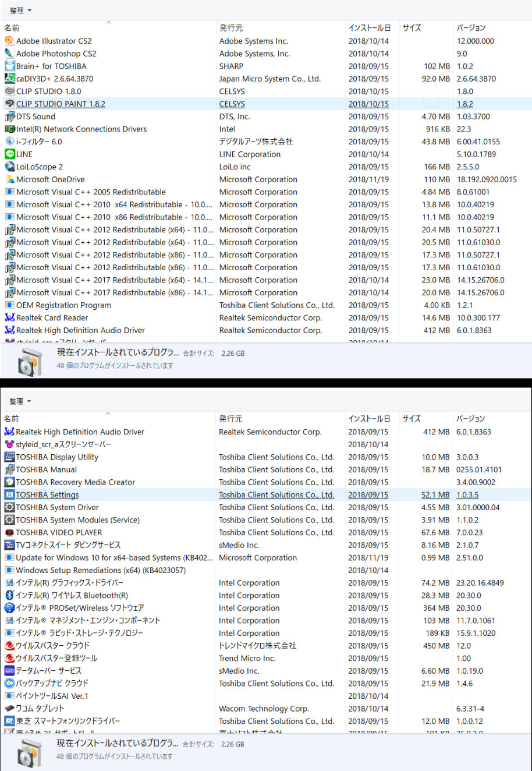Select the TVコネクトスイート ダビングサービス icon
The width and height of the screenshot is (532, 771).
point(9,545)
